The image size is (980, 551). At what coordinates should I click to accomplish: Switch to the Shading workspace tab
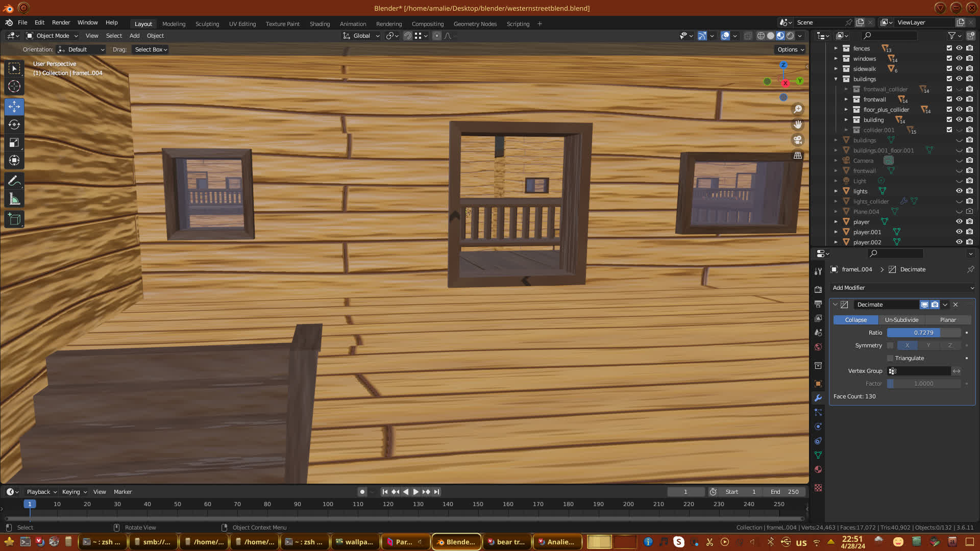coord(320,24)
